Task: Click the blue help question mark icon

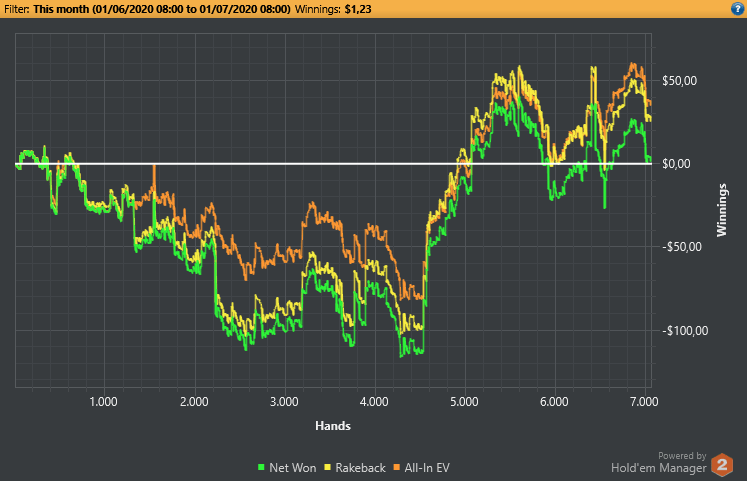Action: tap(737, 8)
